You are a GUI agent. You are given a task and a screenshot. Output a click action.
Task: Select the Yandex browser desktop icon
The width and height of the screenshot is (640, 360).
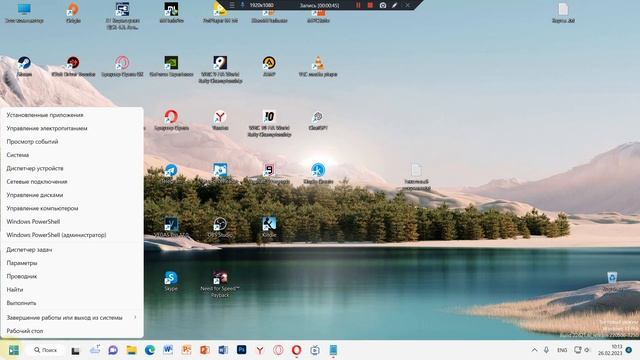[220, 120]
